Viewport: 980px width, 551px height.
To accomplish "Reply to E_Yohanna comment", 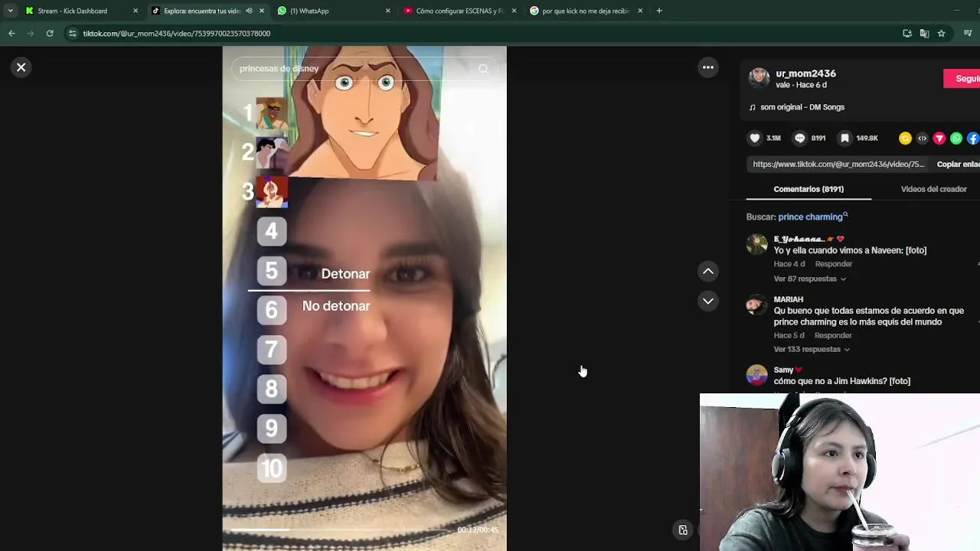I will (833, 264).
